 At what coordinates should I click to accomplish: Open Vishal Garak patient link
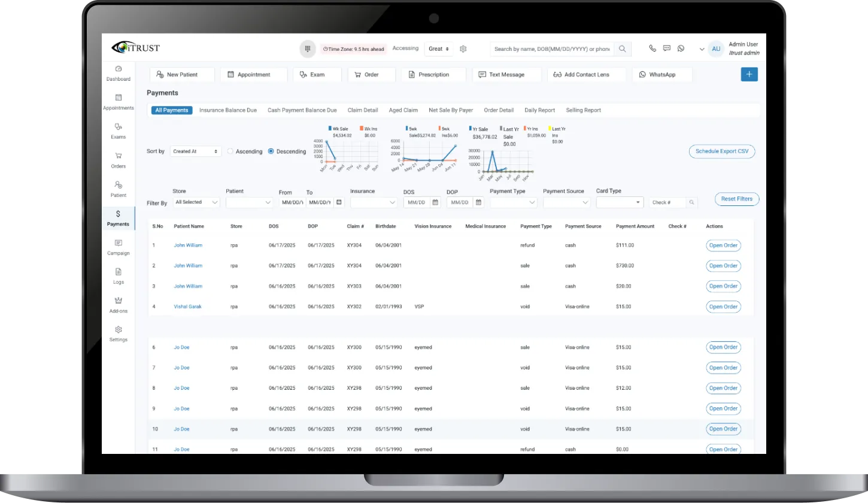pos(188,307)
